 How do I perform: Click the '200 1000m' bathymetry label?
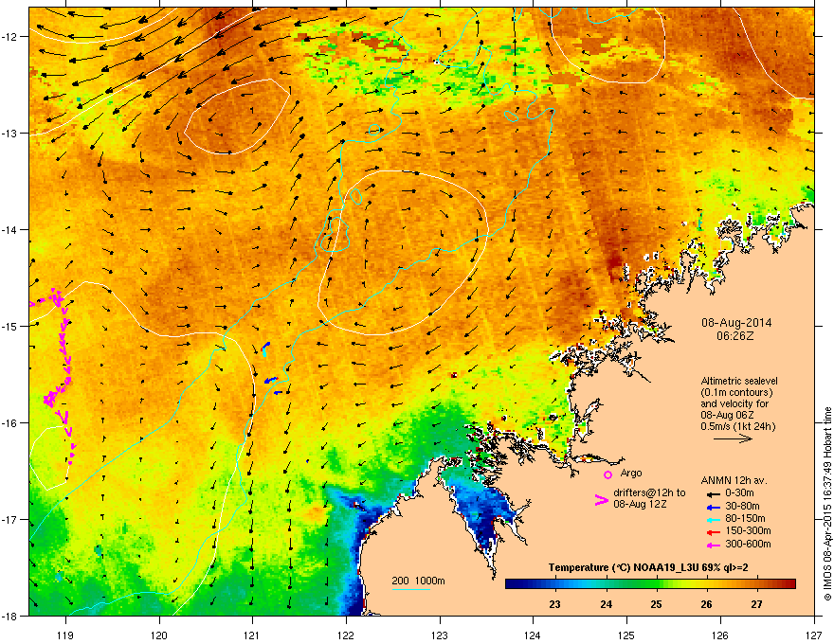pos(418,581)
